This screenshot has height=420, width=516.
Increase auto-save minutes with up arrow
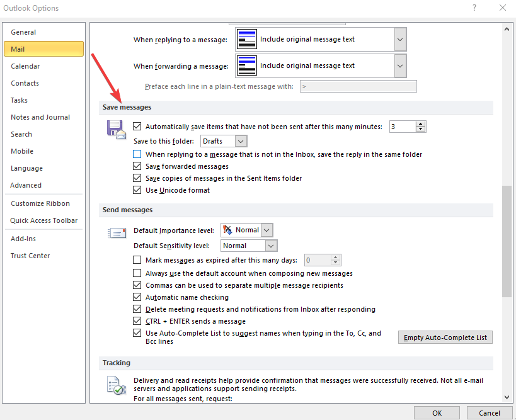click(x=421, y=124)
